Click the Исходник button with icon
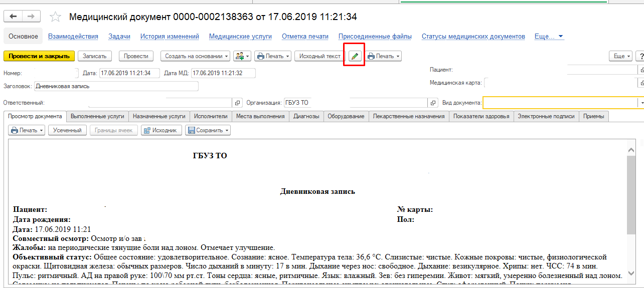This screenshot has height=288, width=644. coord(161,130)
